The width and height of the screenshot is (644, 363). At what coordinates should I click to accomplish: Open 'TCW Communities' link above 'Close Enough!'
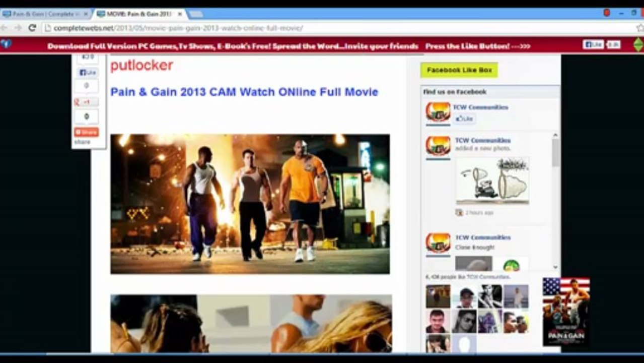pos(483,237)
